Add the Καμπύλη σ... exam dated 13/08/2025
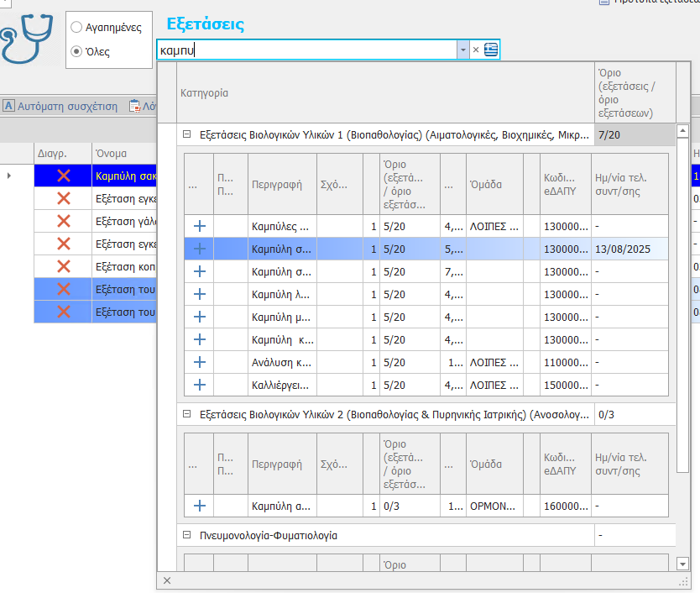 click(x=200, y=249)
